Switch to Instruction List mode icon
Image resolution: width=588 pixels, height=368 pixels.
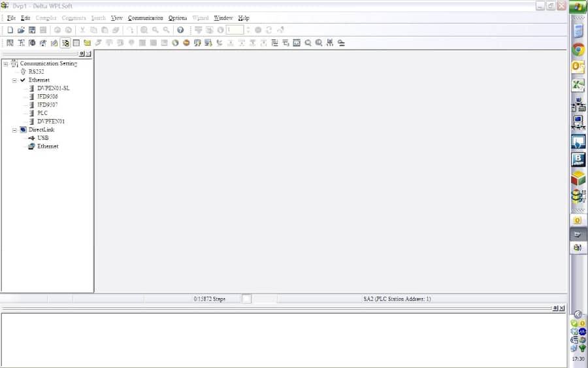(21, 42)
